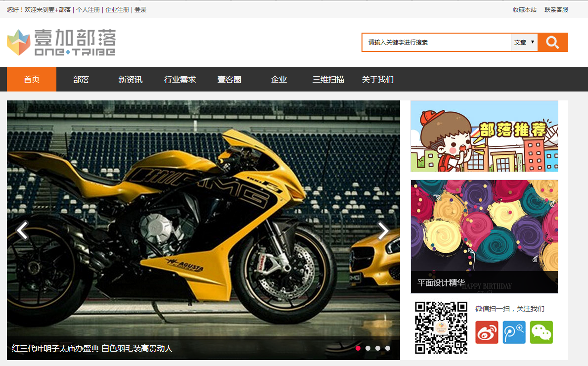Select the last carousel dot indicator
The image size is (588, 366).
click(x=388, y=348)
